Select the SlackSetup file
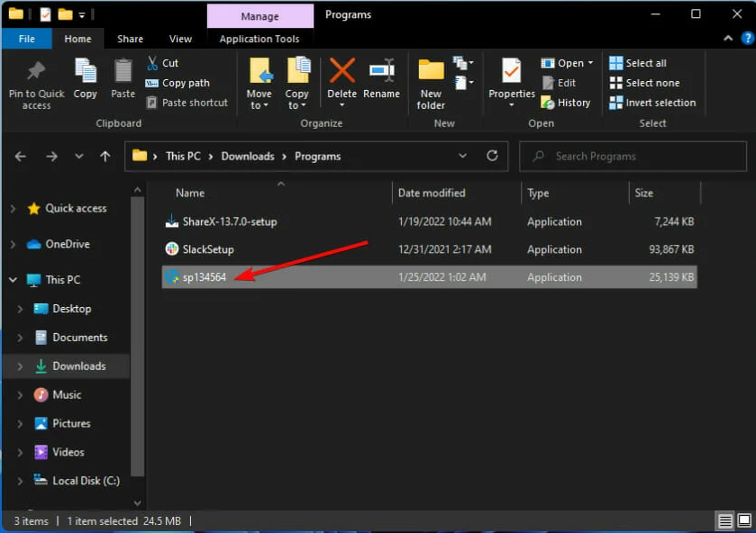Screen dimensions: 756x533 coord(429,249)
